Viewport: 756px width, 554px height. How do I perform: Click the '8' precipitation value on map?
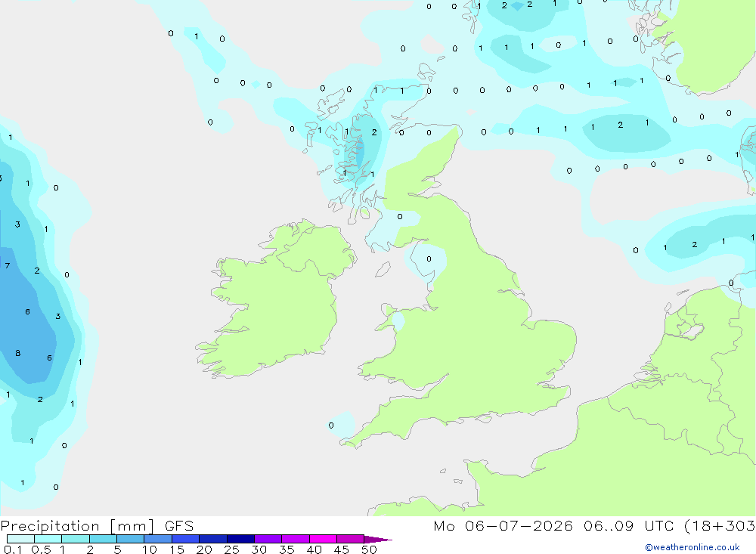click(x=18, y=353)
